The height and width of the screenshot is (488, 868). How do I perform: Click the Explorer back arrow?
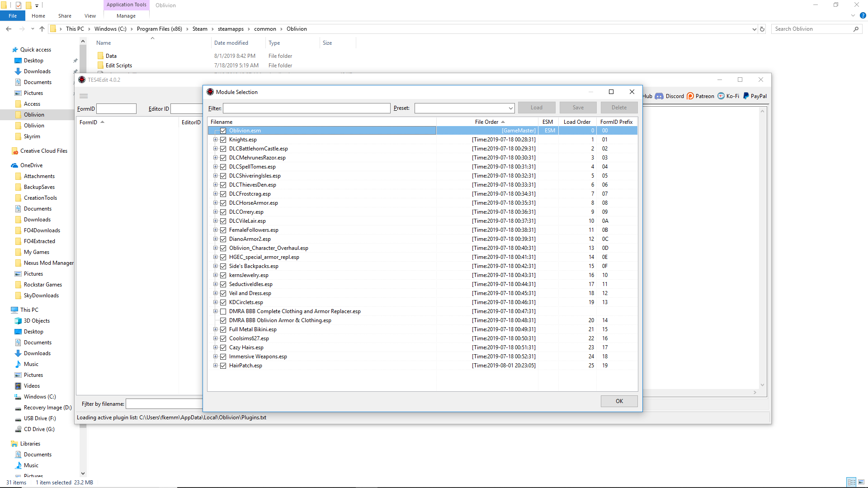[x=9, y=29]
